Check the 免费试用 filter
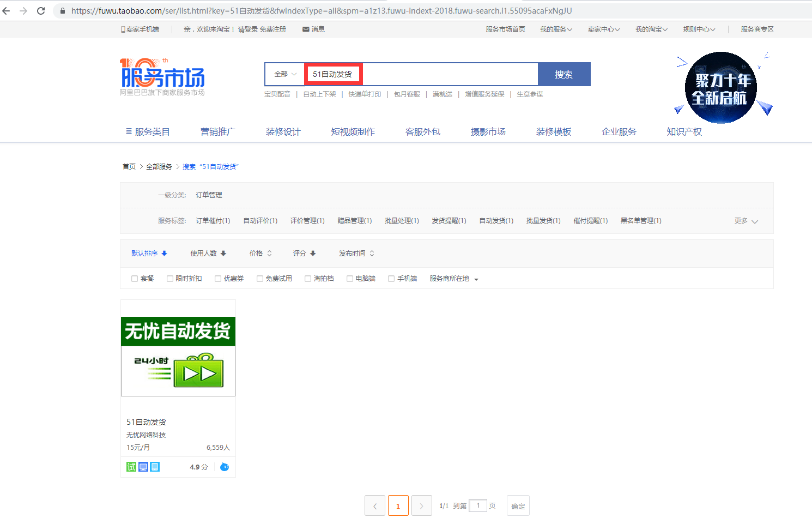Screen dimensions: 812x524 [x=260, y=279]
